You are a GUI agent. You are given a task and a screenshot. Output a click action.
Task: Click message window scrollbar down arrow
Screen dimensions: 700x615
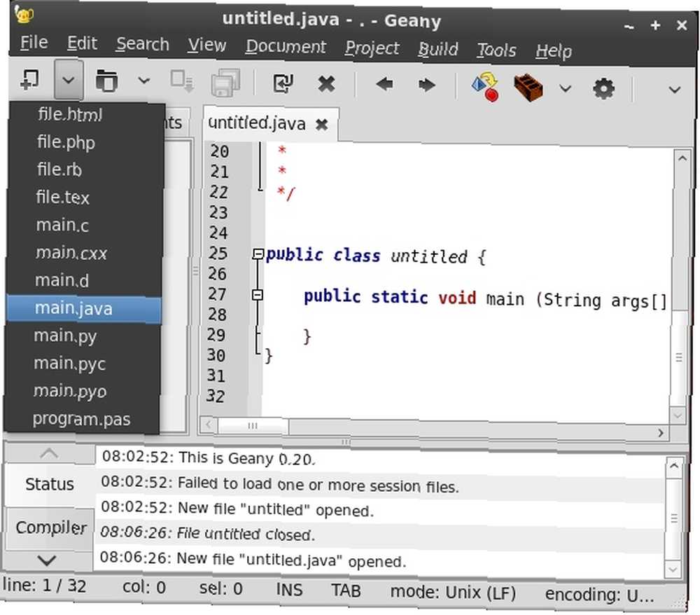[672, 569]
